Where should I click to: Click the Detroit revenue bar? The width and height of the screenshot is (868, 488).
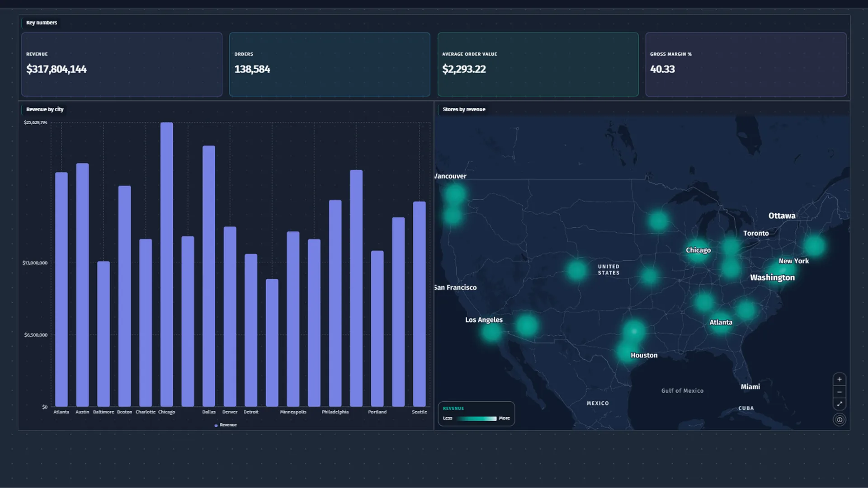click(251, 330)
